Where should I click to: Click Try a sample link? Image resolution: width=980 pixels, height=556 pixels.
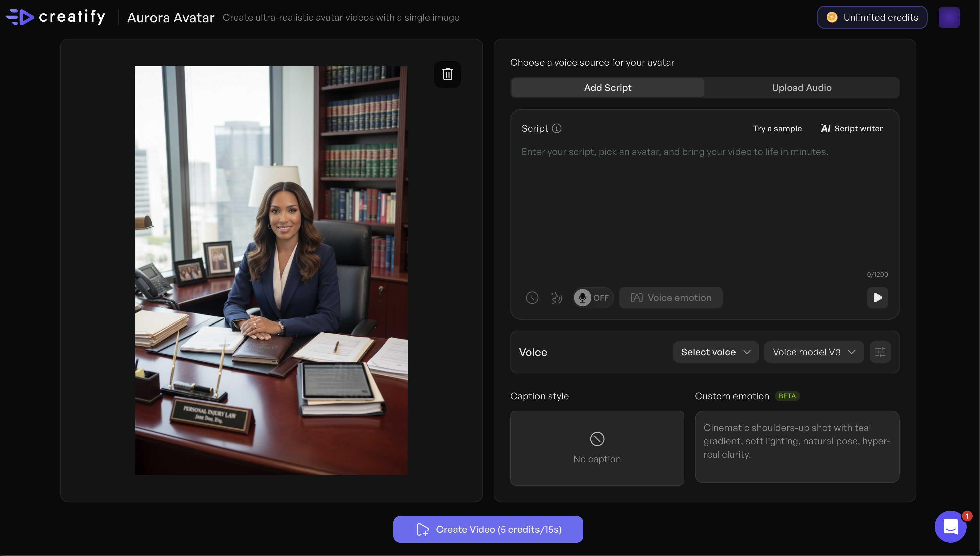[x=777, y=129]
